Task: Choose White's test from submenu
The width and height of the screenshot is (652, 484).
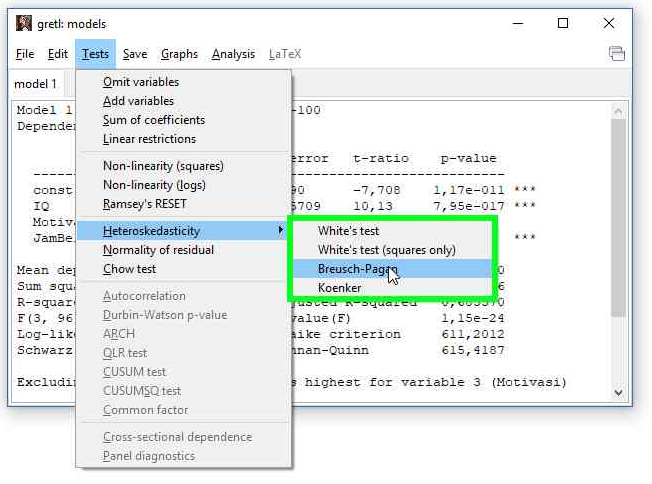Action: click(348, 231)
